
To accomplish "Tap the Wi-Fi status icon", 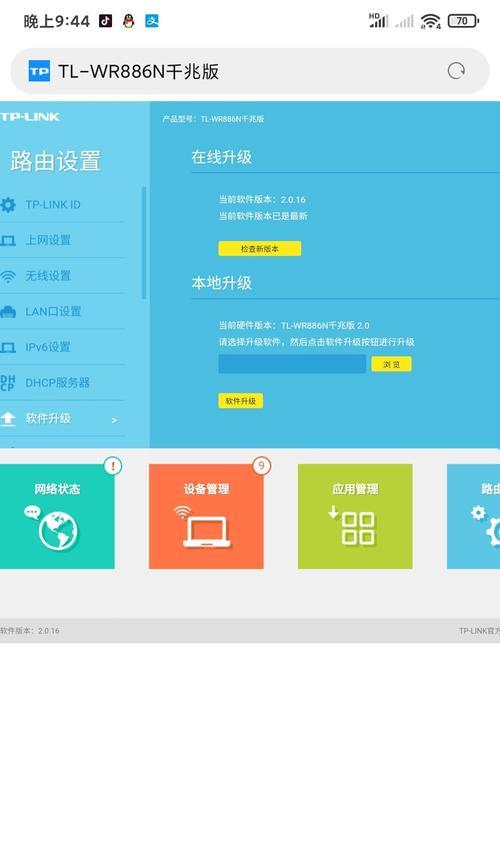I will 430,21.
